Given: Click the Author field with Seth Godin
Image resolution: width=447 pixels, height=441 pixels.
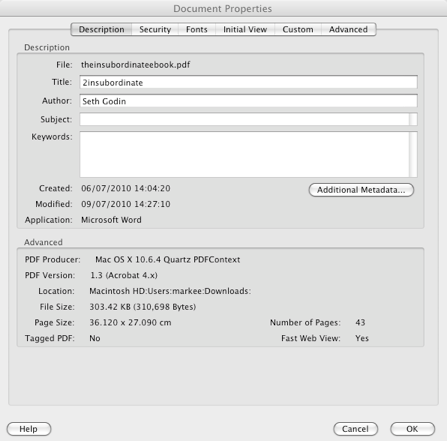Looking at the screenshot, I should pyautogui.click(x=248, y=101).
